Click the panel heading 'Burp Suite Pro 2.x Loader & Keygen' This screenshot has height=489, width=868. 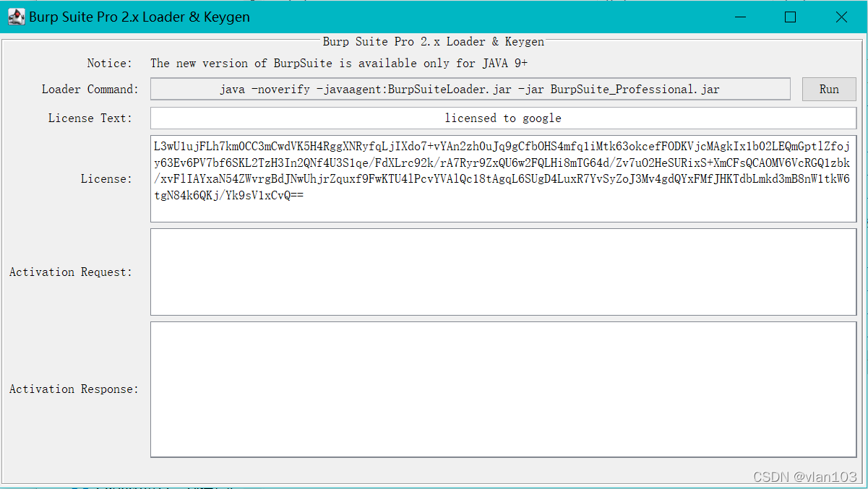(434, 42)
